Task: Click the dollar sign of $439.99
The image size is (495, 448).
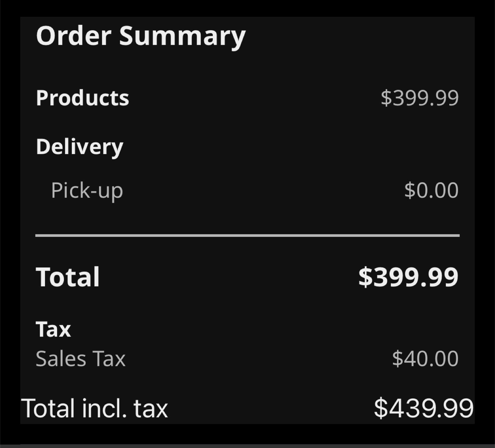Action: [x=381, y=408]
